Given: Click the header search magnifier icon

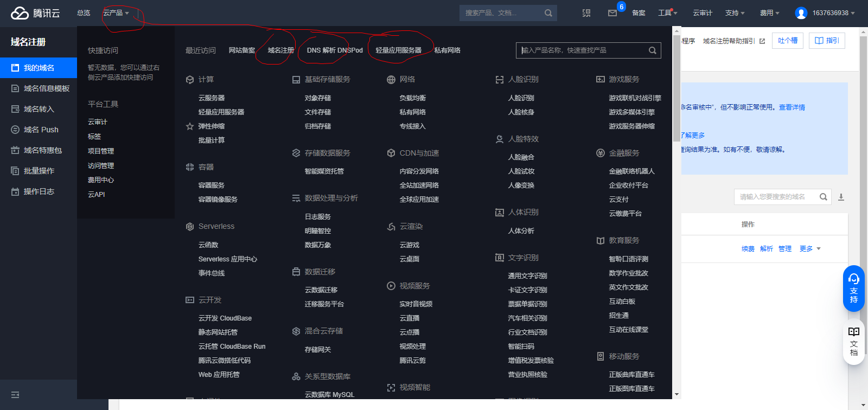Looking at the screenshot, I should 548,13.
